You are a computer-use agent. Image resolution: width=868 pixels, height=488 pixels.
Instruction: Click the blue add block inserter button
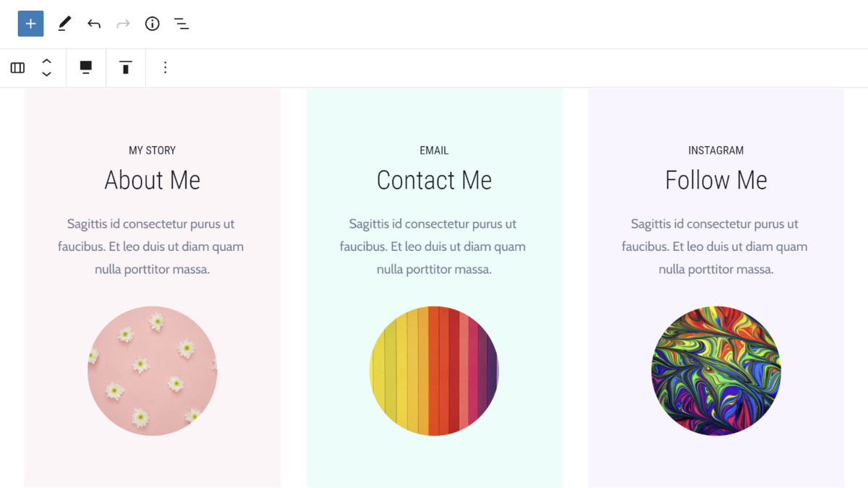click(x=30, y=24)
